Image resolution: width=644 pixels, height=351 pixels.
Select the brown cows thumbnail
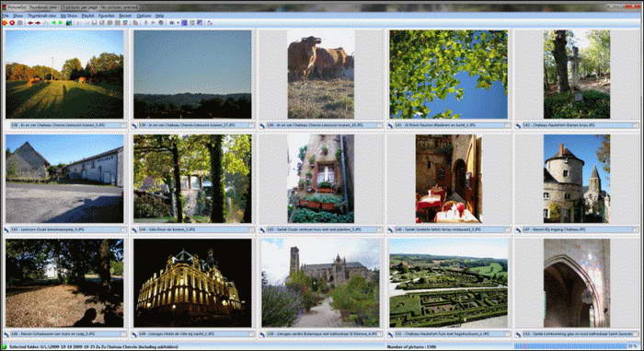point(321,75)
